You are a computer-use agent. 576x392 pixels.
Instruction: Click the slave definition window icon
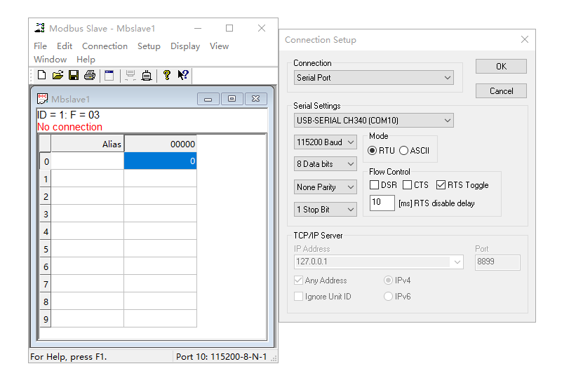(x=109, y=75)
